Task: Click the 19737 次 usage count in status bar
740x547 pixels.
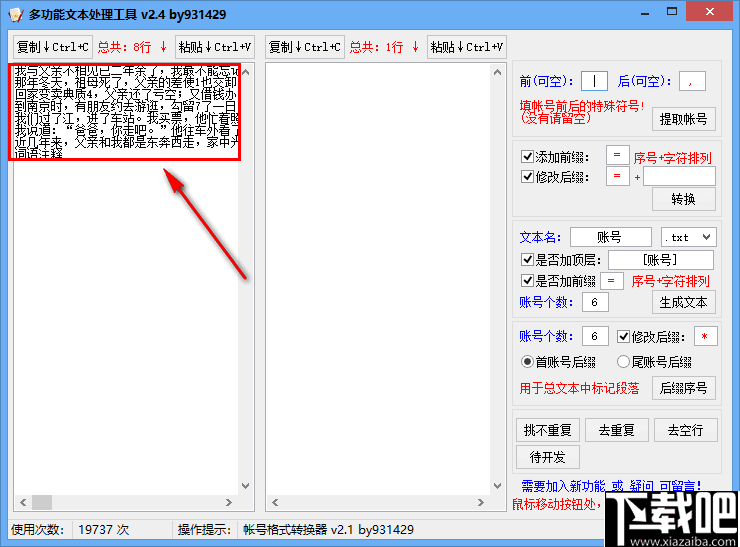Action: tap(103, 530)
